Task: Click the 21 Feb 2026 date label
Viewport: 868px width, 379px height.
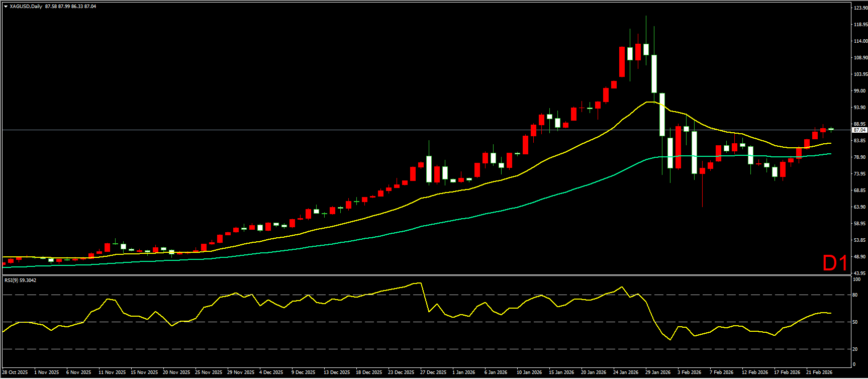Action: 819,372
